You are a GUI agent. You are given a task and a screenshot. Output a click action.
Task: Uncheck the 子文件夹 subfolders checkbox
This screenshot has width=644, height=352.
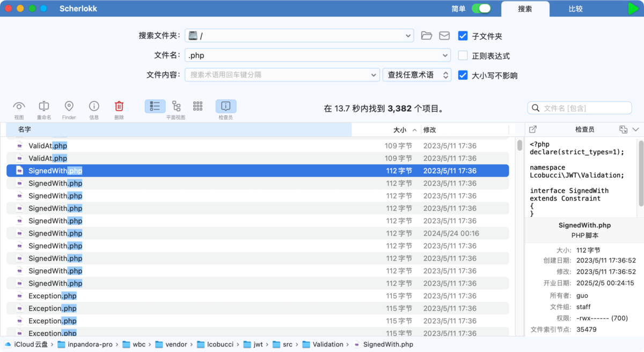point(463,36)
